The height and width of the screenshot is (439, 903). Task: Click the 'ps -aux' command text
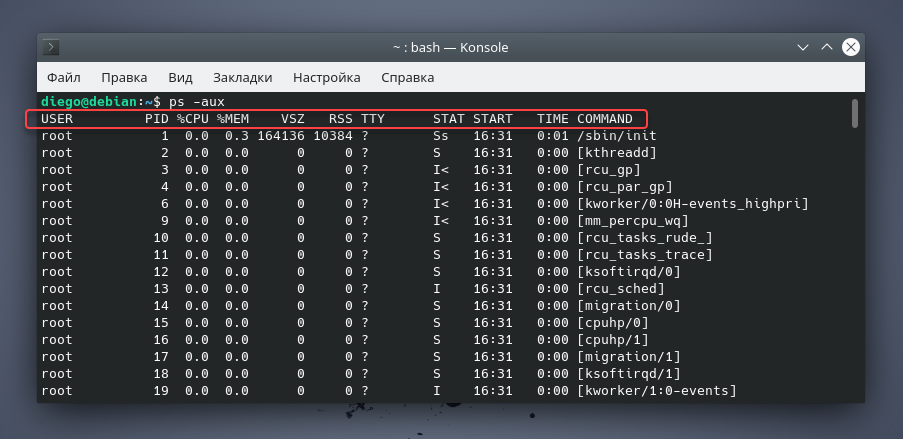(197, 102)
